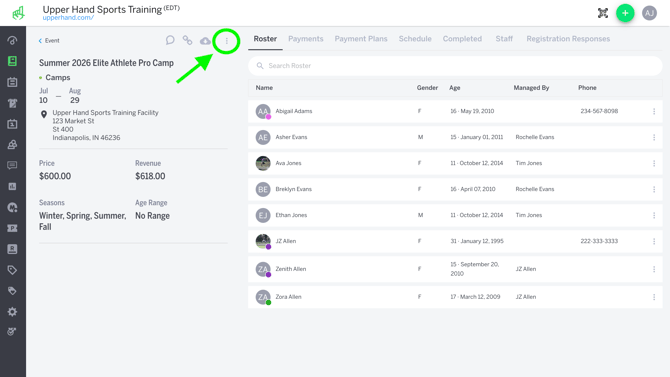The width and height of the screenshot is (670, 377).
Task: Switch to the Registration Responses tab
Action: coord(568,39)
